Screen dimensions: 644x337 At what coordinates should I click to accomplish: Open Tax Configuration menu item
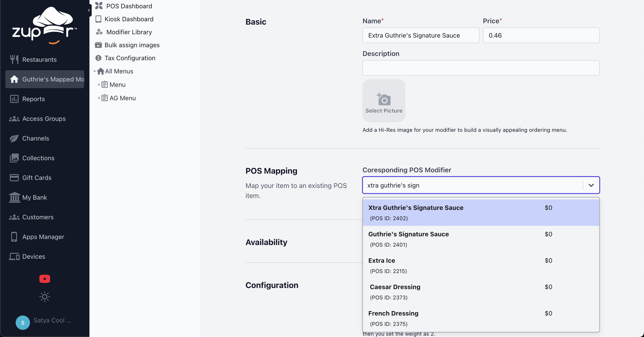coord(129,58)
